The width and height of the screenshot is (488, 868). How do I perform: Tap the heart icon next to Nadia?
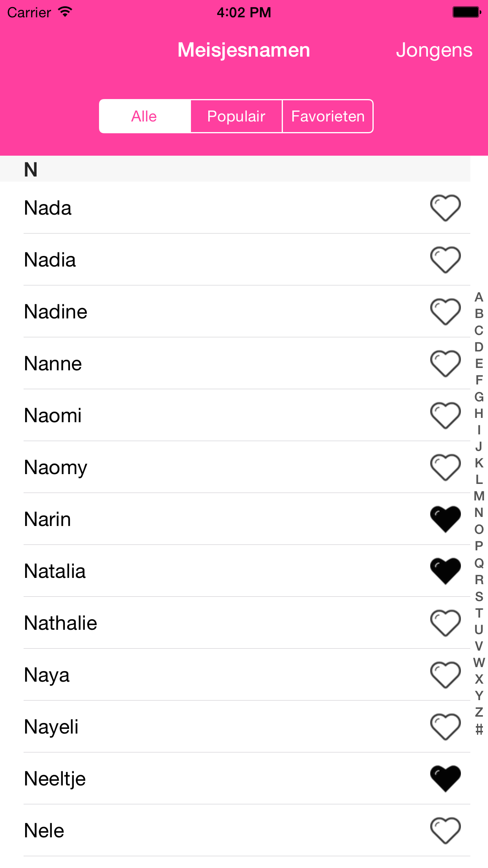(445, 260)
